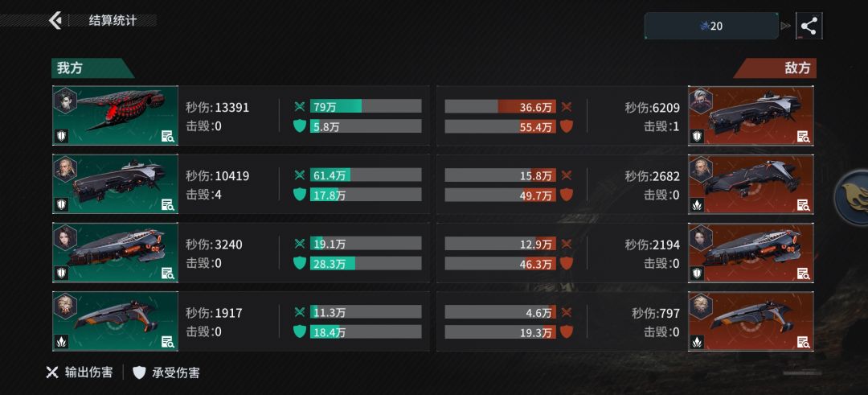This screenshot has height=395, width=868.
Task: Click the 79万 output damage bar
Action: pyautogui.click(x=366, y=106)
